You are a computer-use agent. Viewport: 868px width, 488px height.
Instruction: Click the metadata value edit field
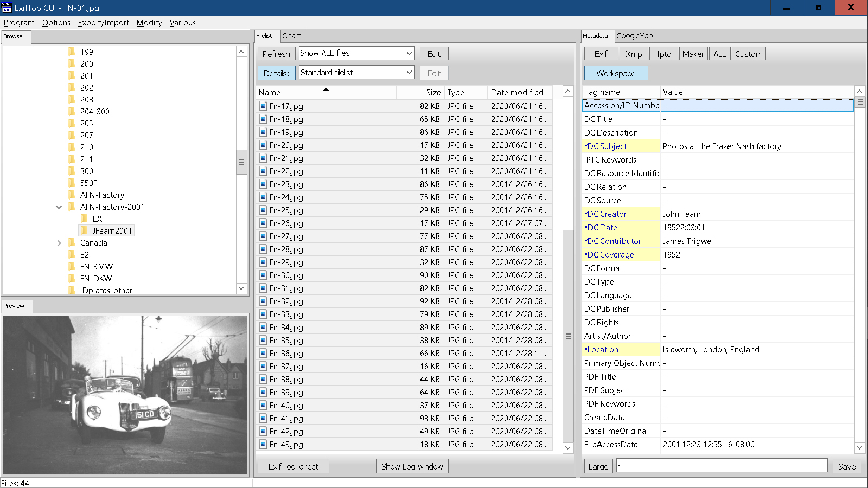[x=722, y=466]
